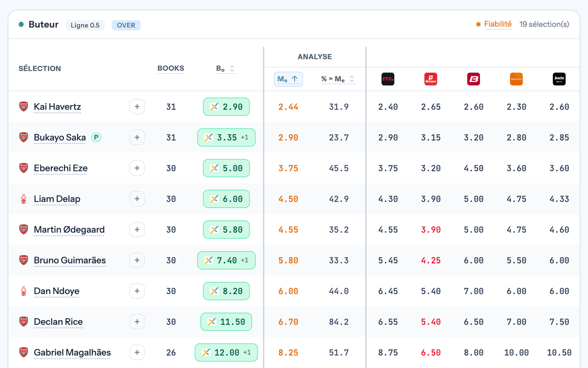588x368 pixels.
Task: Click best odds 8.20 for Dan Ndoye
Action: click(x=226, y=291)
